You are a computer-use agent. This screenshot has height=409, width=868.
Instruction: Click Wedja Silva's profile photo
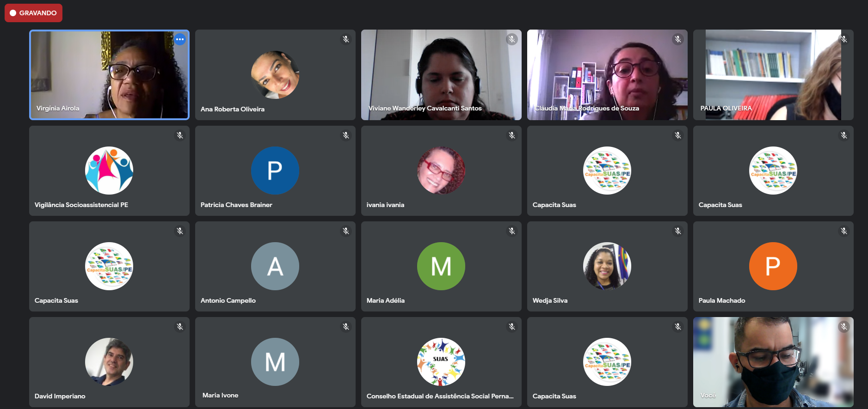point(607,266)
